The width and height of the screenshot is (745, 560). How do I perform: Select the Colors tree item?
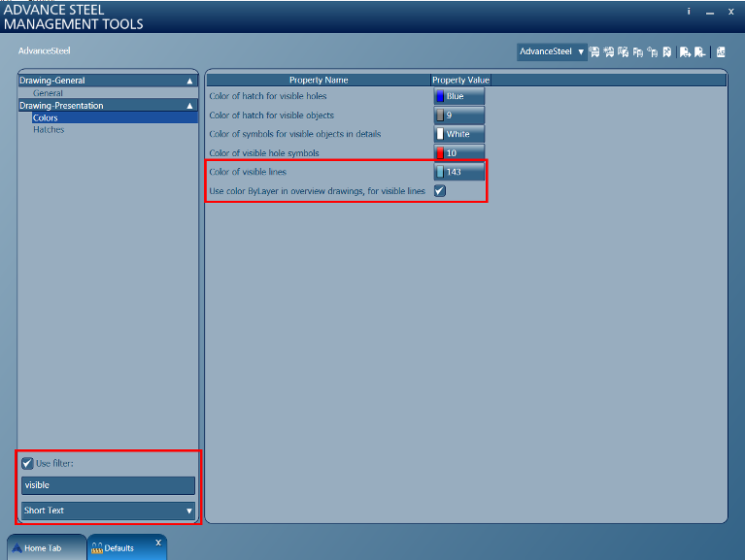pos(115,117)
